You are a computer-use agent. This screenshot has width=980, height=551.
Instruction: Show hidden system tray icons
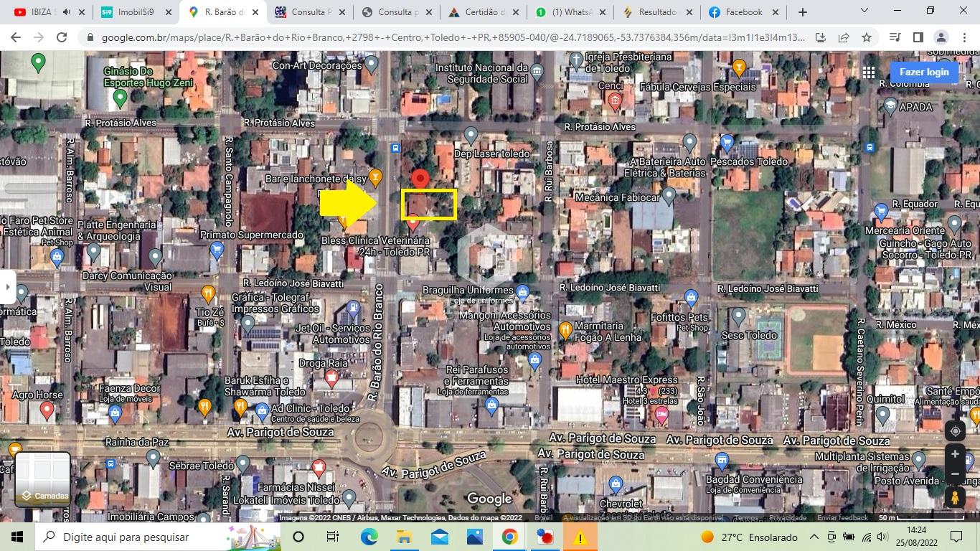(x=814, y=537)
